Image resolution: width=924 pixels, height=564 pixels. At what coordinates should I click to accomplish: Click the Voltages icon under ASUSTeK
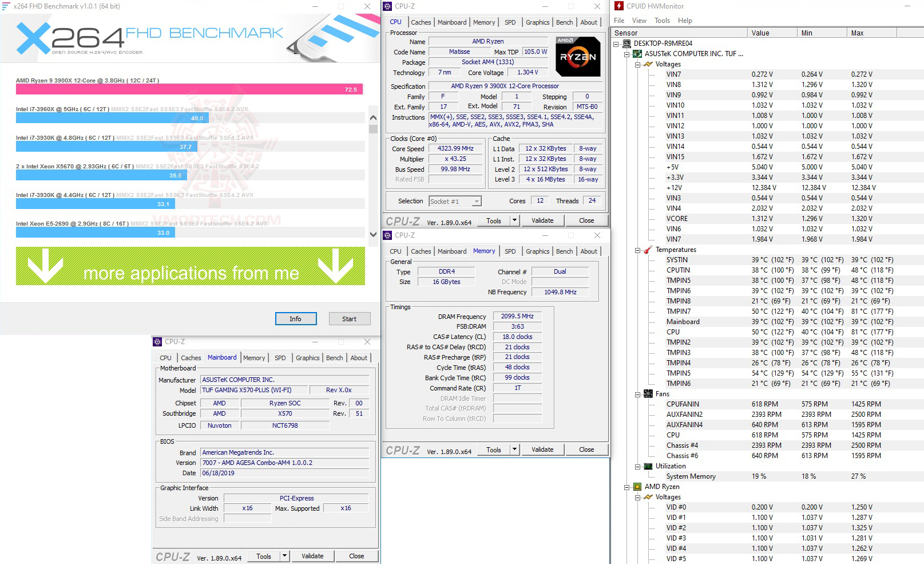click(x=648, y=64)
